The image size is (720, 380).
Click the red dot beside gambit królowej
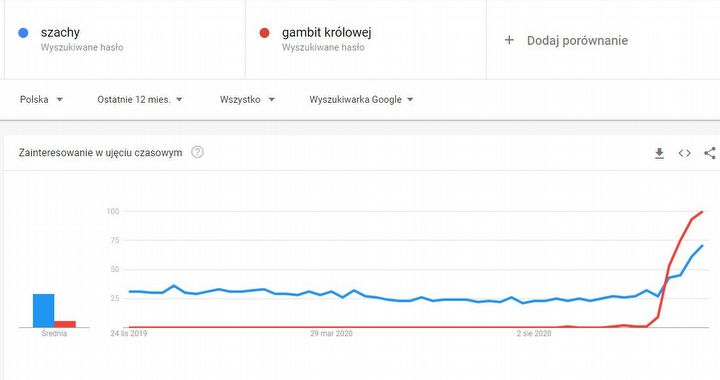click(x=264, y=33)
